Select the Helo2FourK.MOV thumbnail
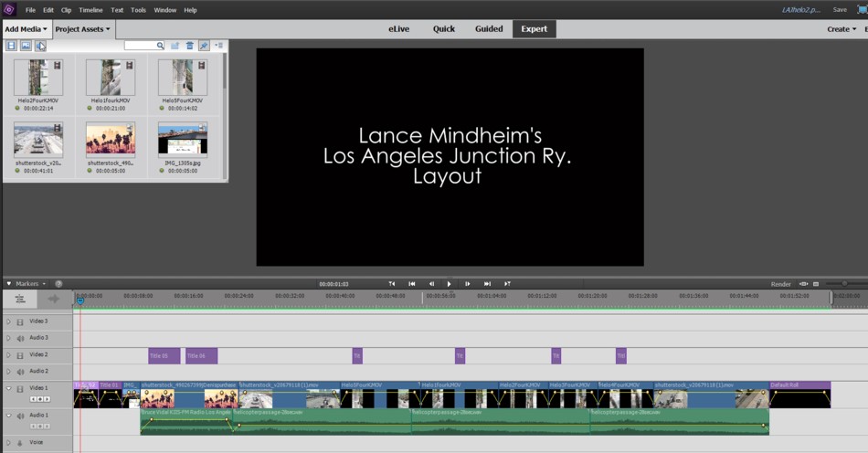 point(38,78)
